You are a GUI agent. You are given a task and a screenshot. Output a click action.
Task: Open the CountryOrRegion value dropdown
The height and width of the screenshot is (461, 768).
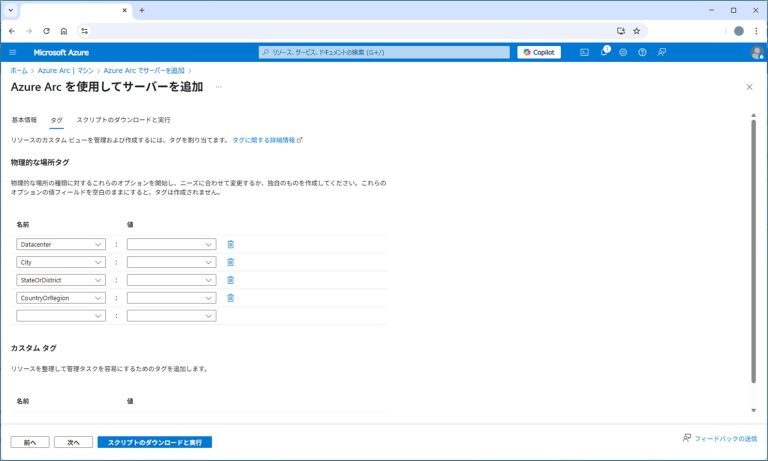171,298
